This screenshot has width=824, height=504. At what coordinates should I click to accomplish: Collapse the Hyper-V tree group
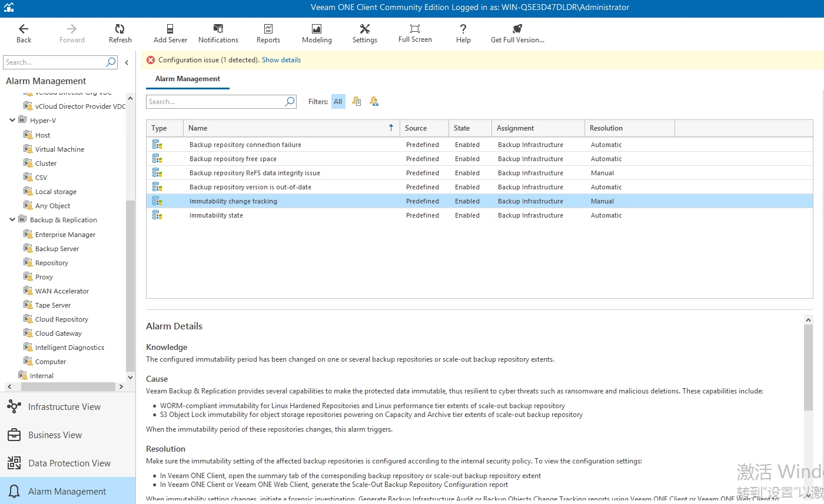pyautogui.click(x=12, y=120)
